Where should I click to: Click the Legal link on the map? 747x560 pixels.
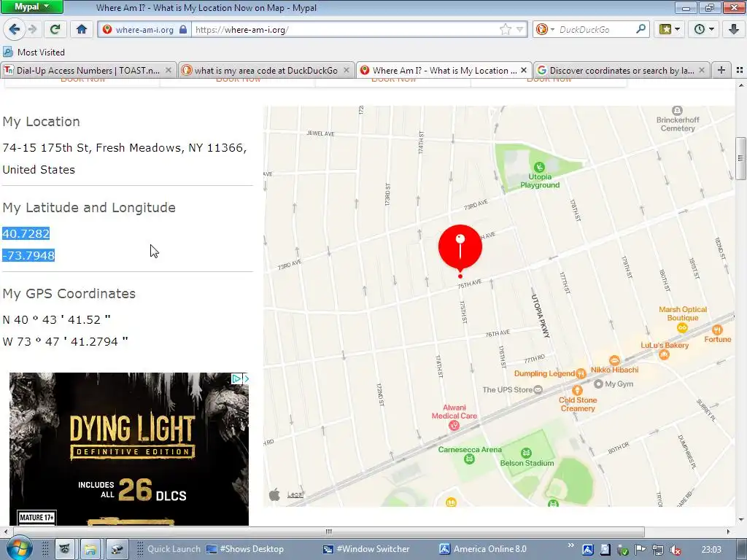[295, 495]
